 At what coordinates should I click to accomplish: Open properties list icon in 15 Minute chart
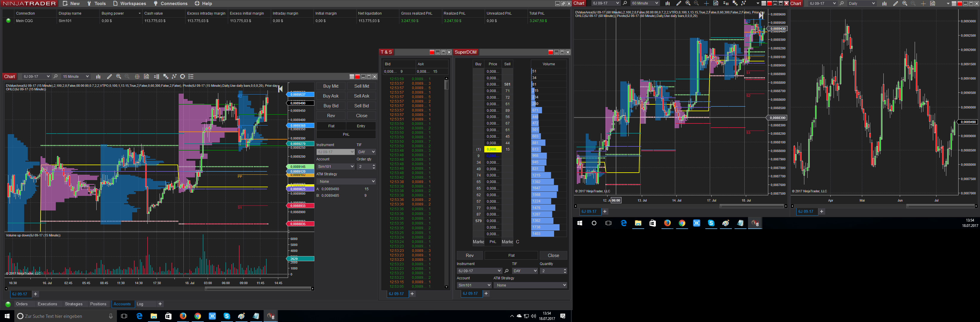(x=191, y=76)
